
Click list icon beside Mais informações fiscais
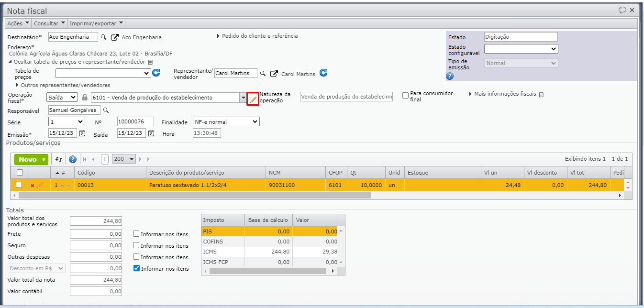point(541,95)
